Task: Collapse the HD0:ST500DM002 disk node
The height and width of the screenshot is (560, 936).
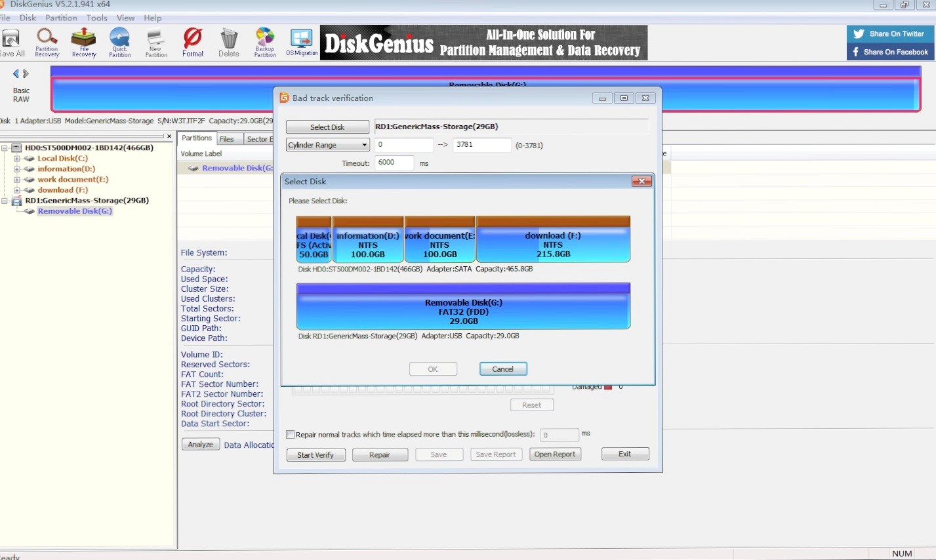Action: click(5, 148)
